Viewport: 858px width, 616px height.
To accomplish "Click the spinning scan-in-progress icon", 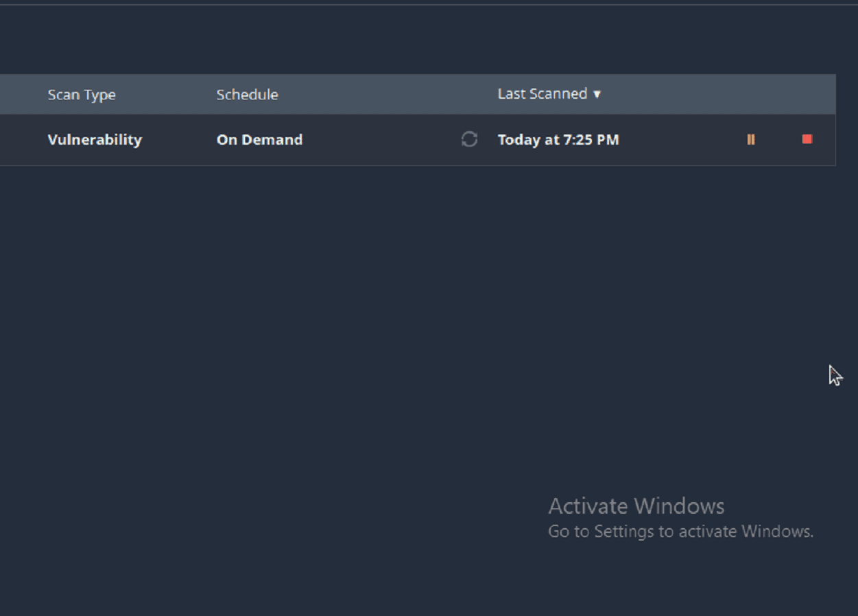I will click(x=469, y=139).
